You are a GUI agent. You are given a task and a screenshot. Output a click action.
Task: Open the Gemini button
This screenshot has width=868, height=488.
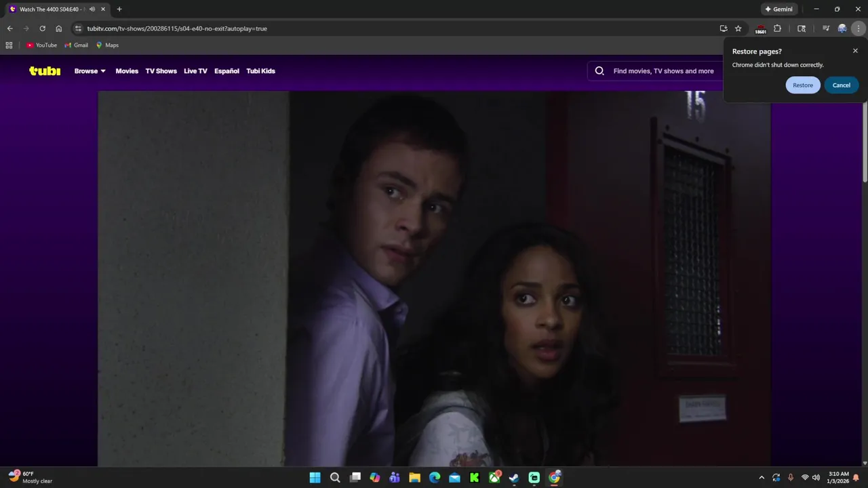coord(779,9)
